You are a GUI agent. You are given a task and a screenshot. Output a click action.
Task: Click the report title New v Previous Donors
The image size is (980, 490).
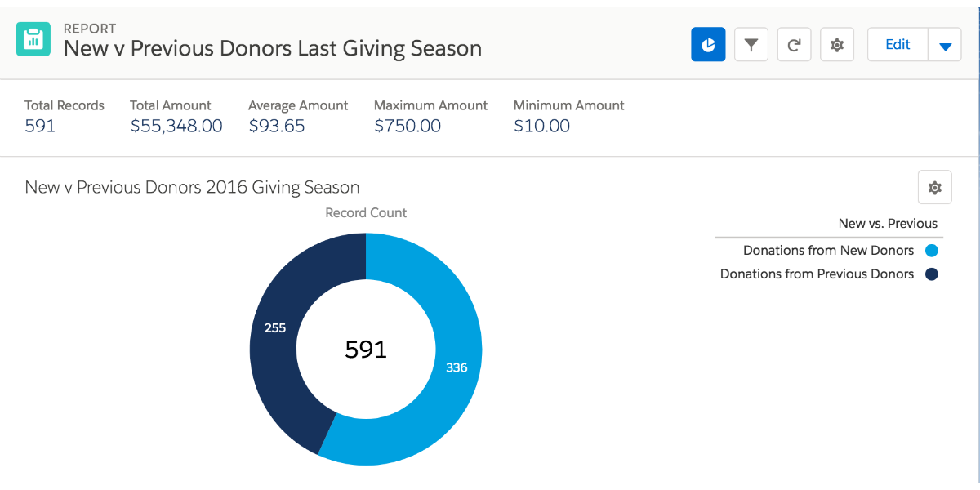[x=271, y=48]
